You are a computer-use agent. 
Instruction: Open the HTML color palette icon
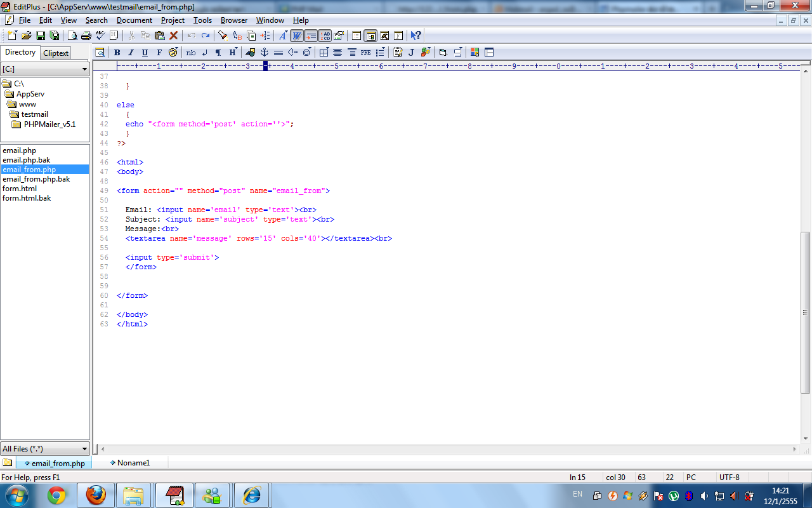click(x=173, y=53)
